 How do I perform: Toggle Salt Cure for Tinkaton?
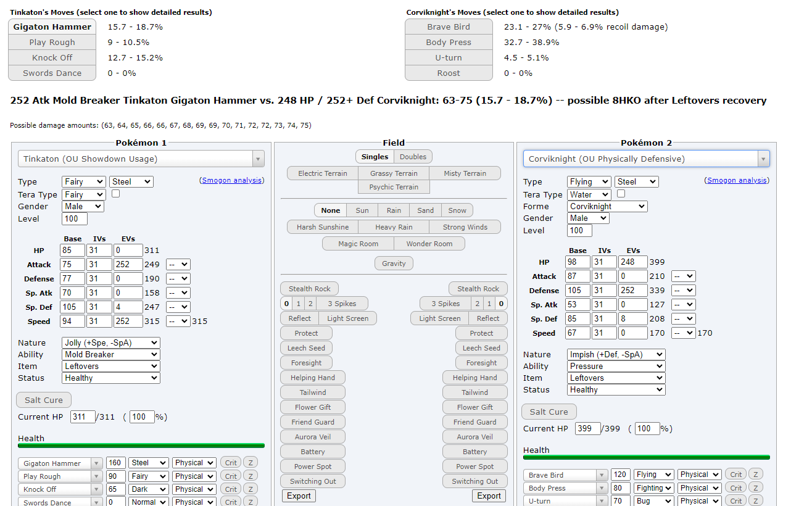click(x=44, y=400)
